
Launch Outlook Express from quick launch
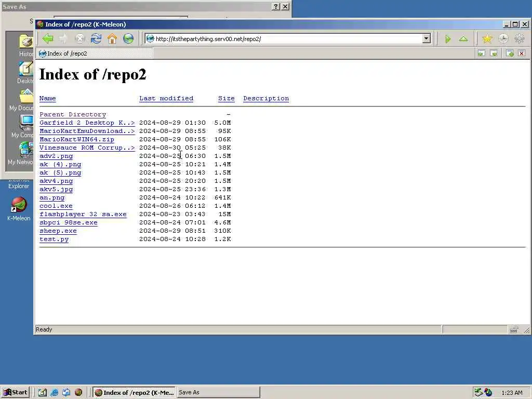pos(66,392)
